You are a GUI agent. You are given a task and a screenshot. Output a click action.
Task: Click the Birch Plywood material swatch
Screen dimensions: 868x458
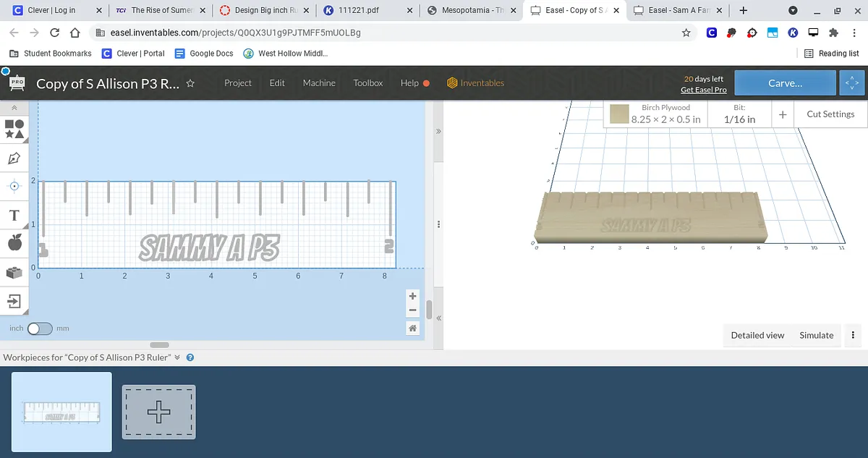click(618, 114)
